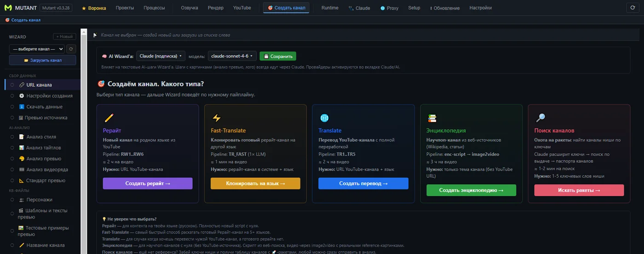
Task: Open the Анализ стиля notepad step
Action: point(42,137)
